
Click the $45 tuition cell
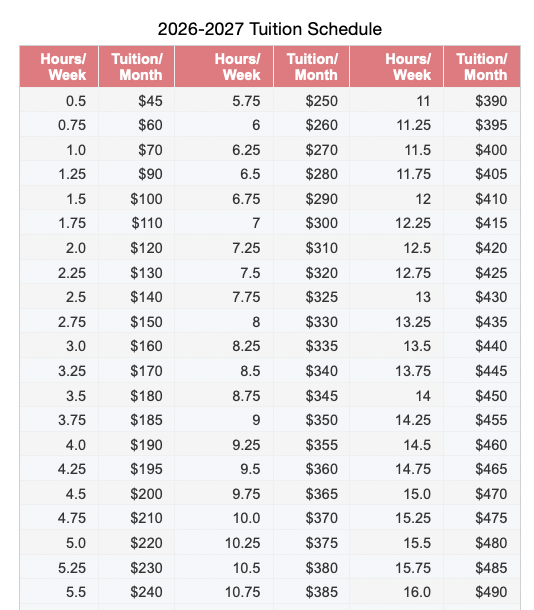click(x=137, y=101)
